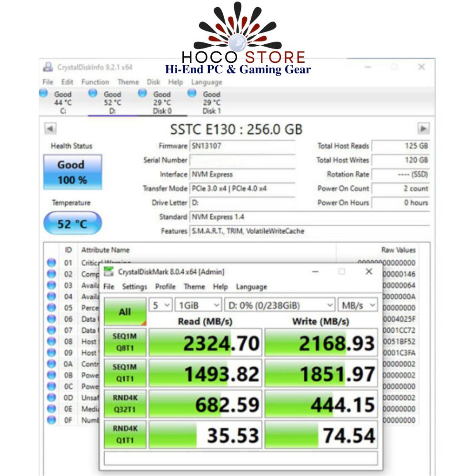This screenshot has width=476, height=476.
Task: Click the blue status orb for attribute 09
Action: pyautogui.click(x=51, y=352)
